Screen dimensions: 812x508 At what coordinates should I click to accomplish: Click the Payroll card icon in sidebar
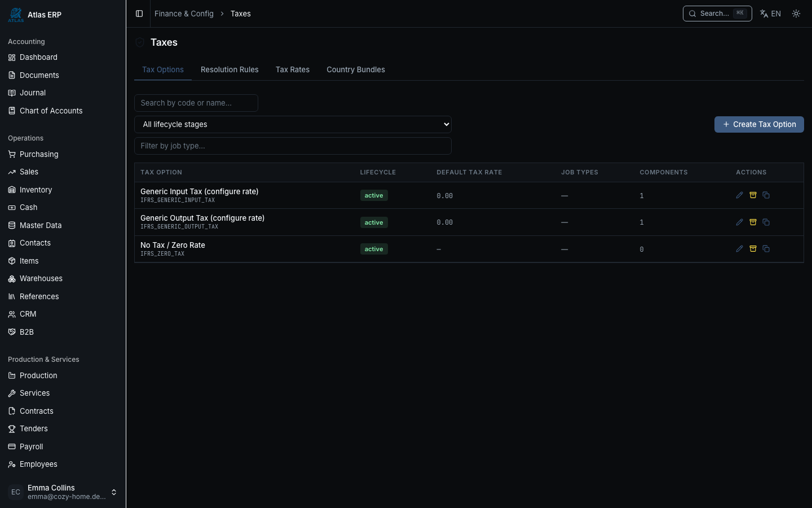12,447
